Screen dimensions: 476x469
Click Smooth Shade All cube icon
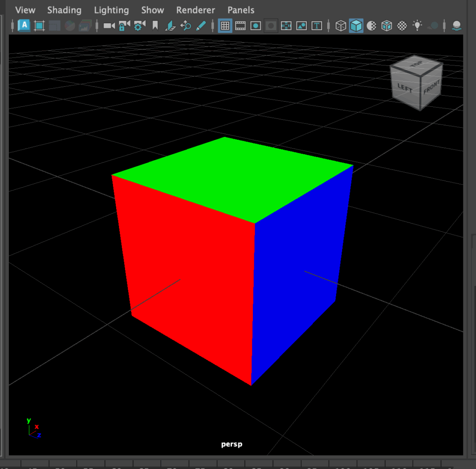pos(356,26)
